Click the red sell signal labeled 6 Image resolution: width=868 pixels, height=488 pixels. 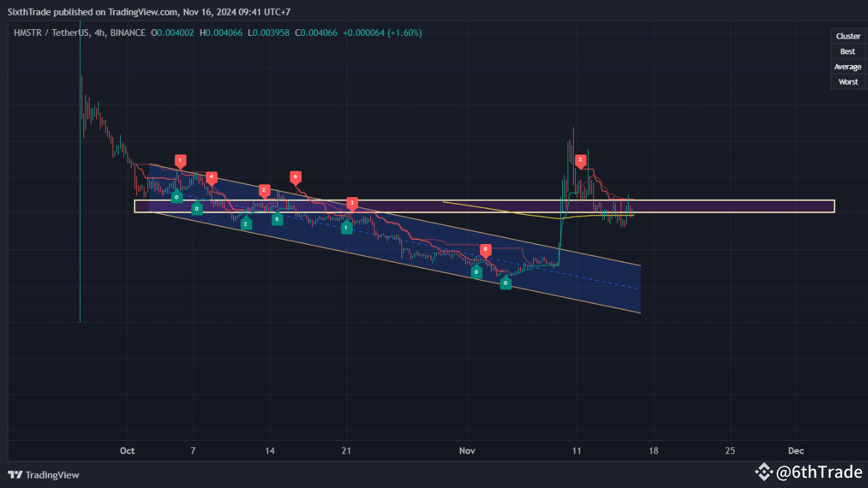(294, 177)
